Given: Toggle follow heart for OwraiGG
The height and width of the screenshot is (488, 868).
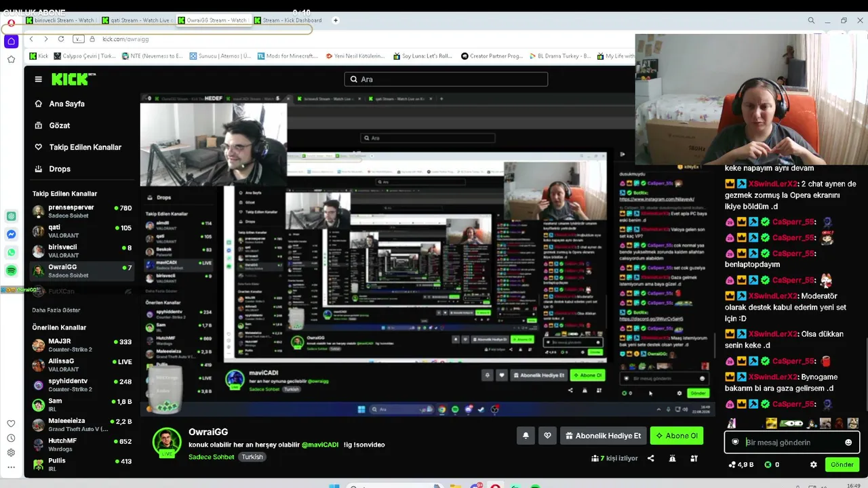Looking at the screenshot, I should 547,436.
